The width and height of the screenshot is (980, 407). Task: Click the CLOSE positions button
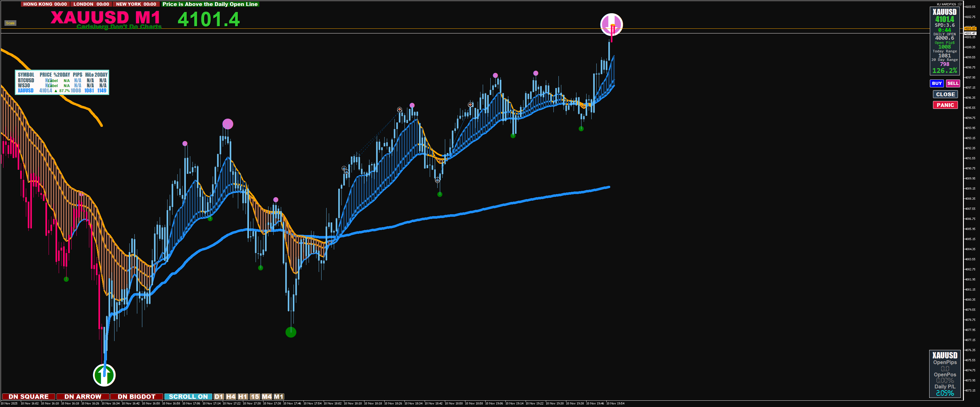945,94
